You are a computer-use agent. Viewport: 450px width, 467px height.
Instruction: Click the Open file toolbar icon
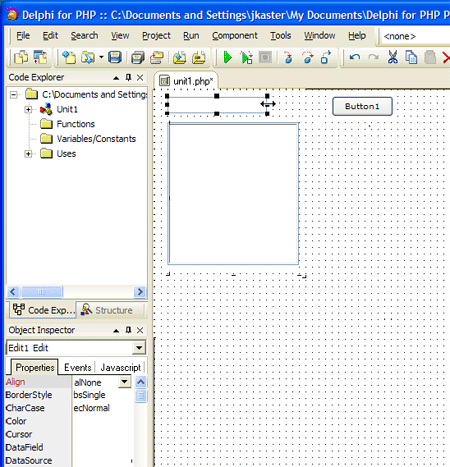point(88,58)
